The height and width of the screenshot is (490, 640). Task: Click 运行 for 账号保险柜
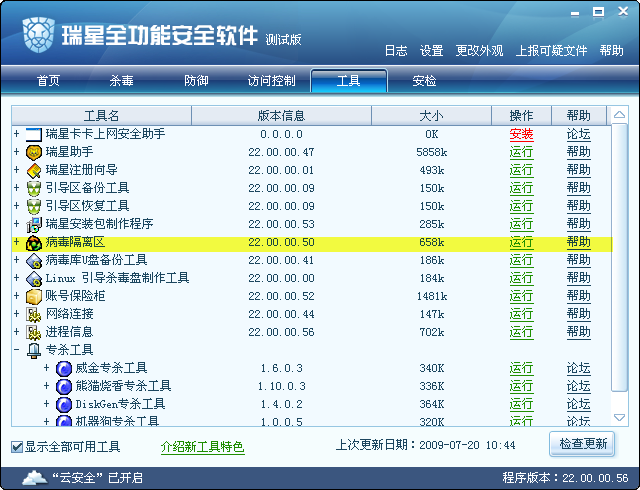point(521,296)
